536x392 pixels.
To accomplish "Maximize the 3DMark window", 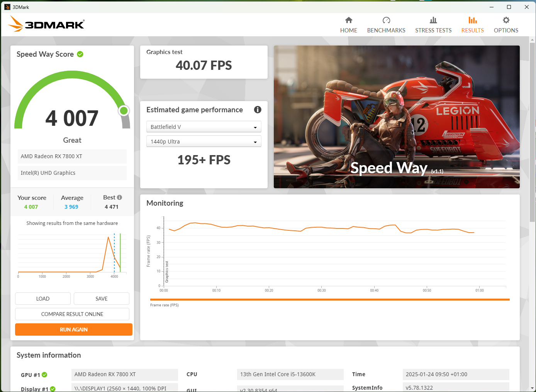I will [x=509, y=7].
